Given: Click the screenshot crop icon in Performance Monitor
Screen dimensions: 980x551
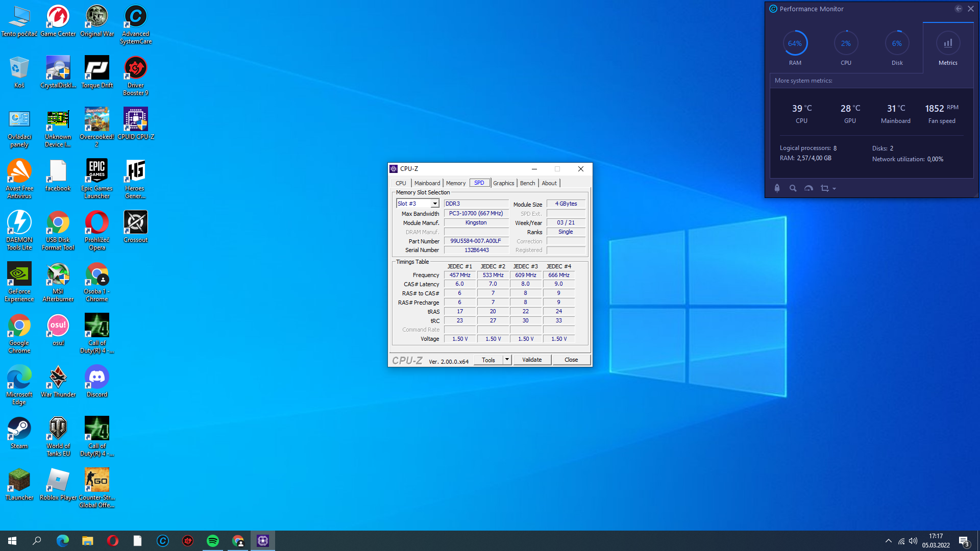Looking at the screenshot, I should [824, 188].
